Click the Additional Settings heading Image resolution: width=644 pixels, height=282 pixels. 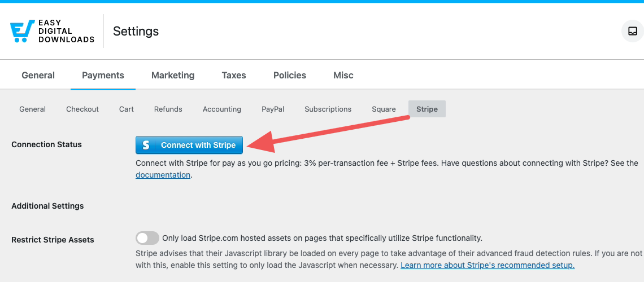pyautogui.click(x=47, y=206)
